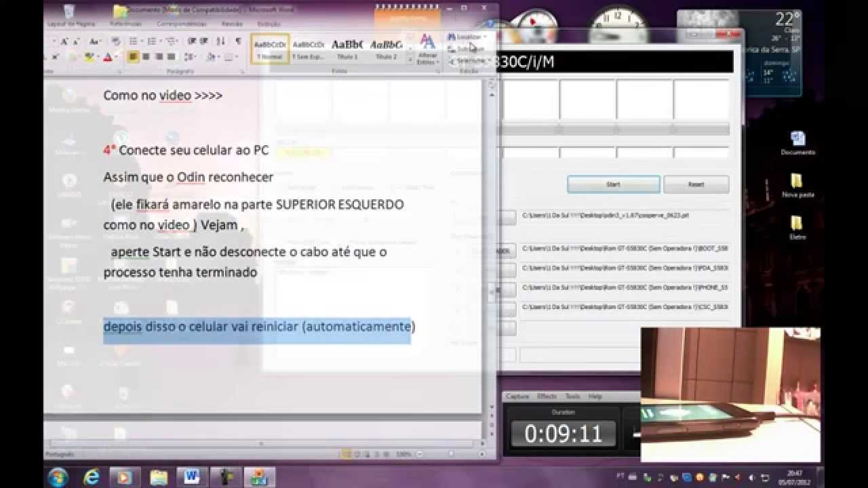Open Windows Media Player from taskbar
This screenshot has height=488, width=868.
pos(124,476)
